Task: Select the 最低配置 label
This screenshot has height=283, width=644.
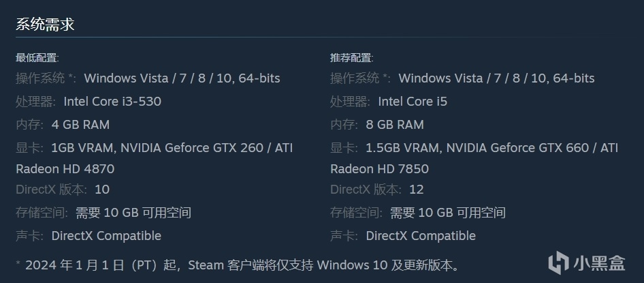Action: tap(37, 58)
